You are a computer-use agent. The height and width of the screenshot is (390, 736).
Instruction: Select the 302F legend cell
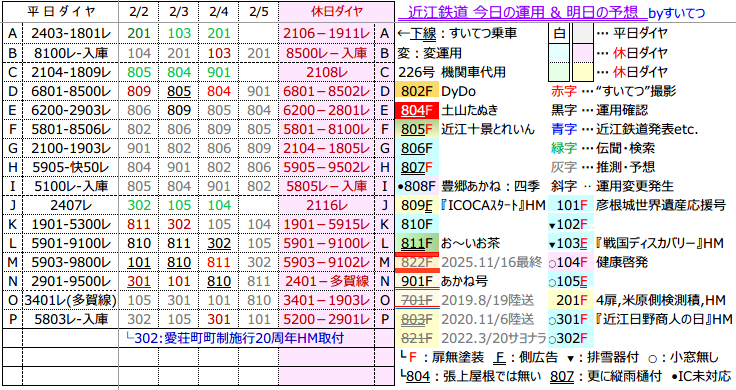[571, 338]
